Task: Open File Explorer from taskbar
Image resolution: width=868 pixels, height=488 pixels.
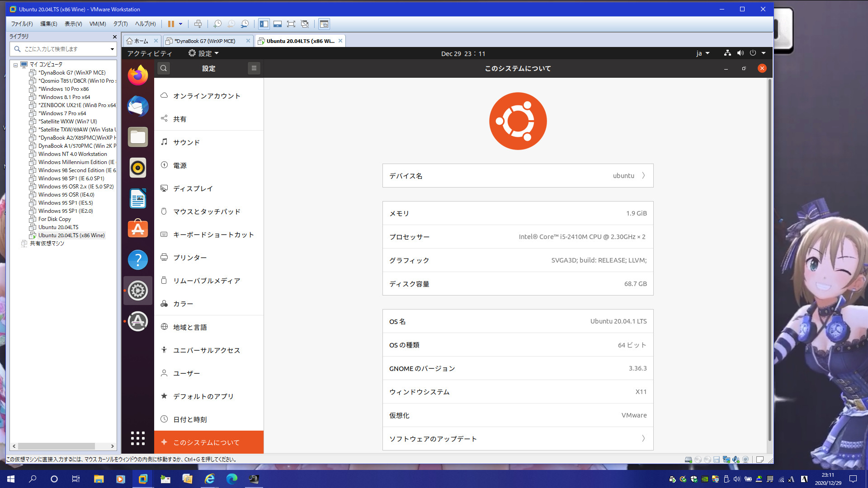Action: pos(99,479)
